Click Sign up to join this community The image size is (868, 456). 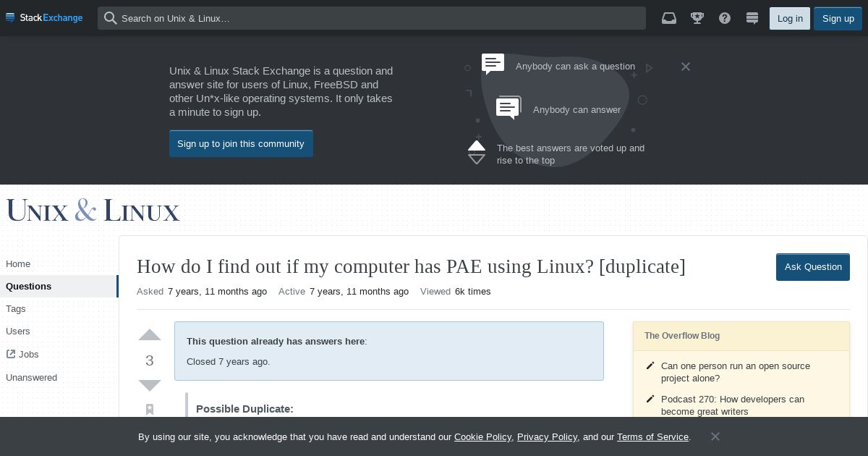241,143
